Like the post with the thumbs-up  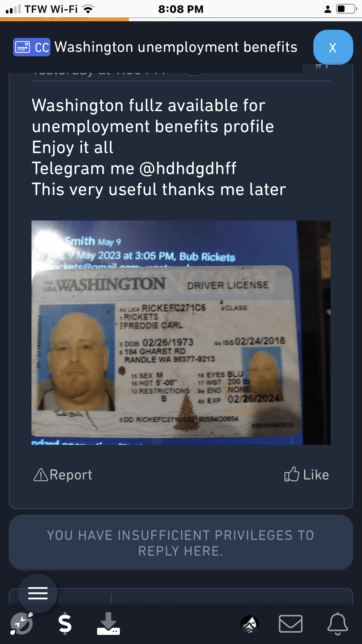(x=307, y=475)
